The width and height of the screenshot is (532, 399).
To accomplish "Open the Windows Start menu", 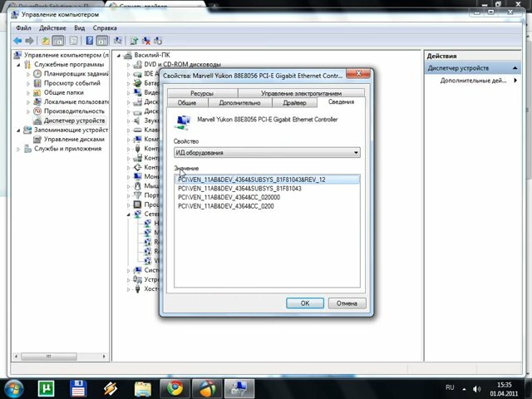I will 13,389.
